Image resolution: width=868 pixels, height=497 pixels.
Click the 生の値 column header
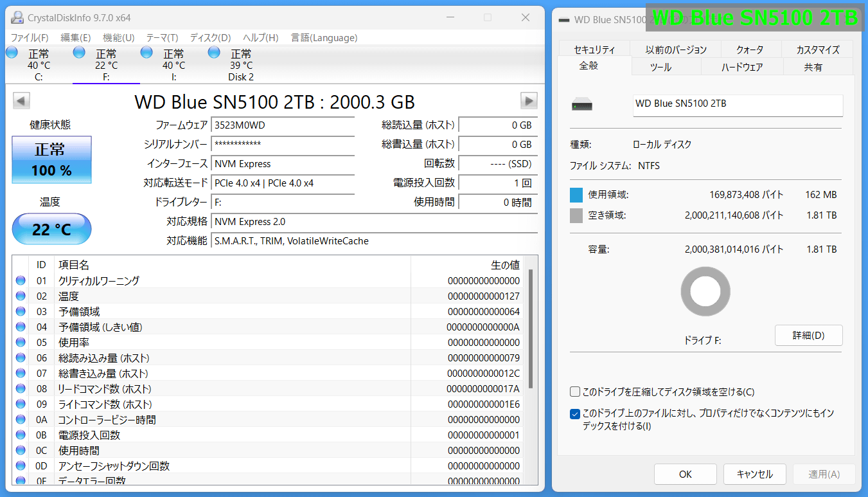468,264
